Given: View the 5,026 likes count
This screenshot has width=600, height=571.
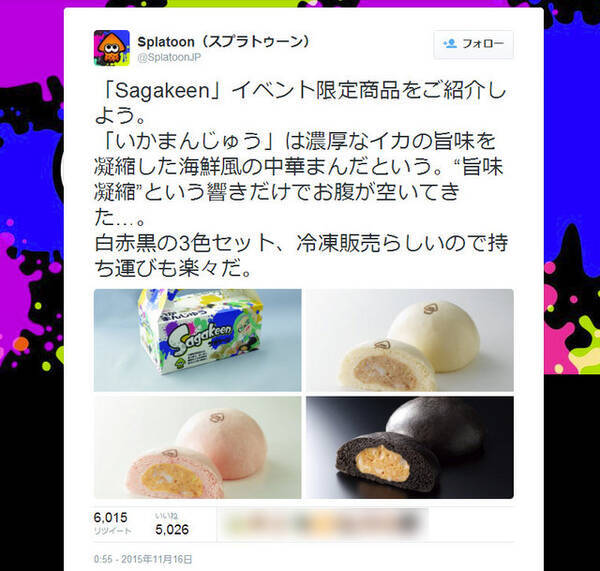Looking at the screenshot, I should pyautogui.click(x=172, y=530).
